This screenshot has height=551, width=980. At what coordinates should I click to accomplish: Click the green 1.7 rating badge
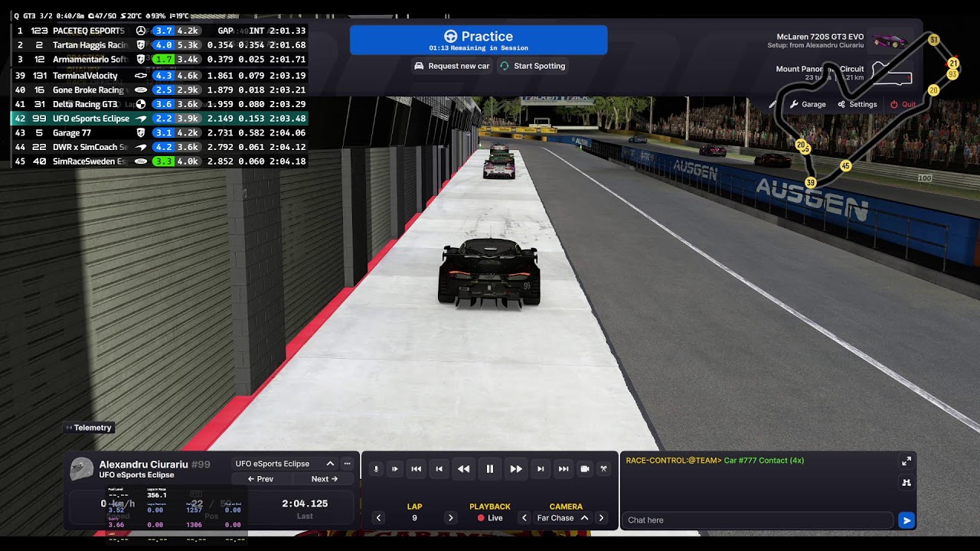tap(163, 60)
